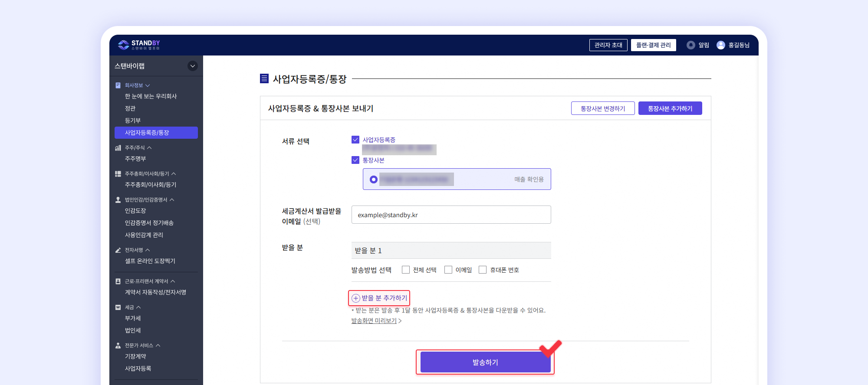Open 주주명부 in the sidebar
868x385 pixels.
point(135,159)
